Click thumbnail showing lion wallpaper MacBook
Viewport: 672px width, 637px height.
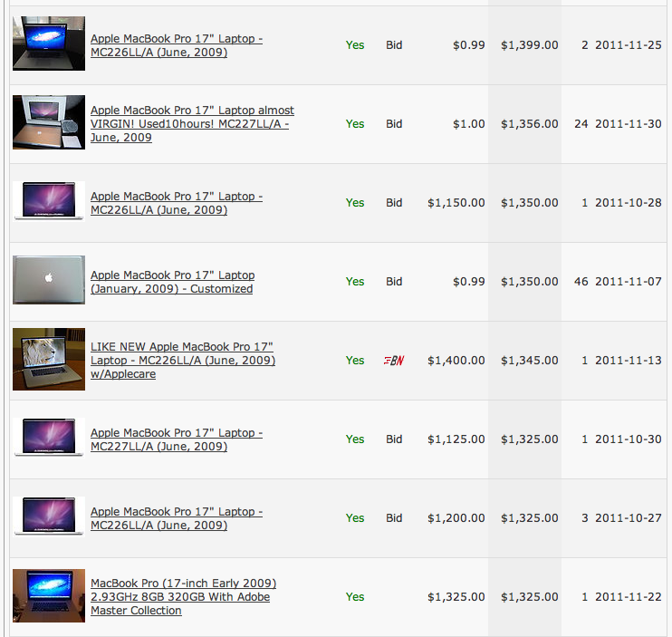click(49, 359)
